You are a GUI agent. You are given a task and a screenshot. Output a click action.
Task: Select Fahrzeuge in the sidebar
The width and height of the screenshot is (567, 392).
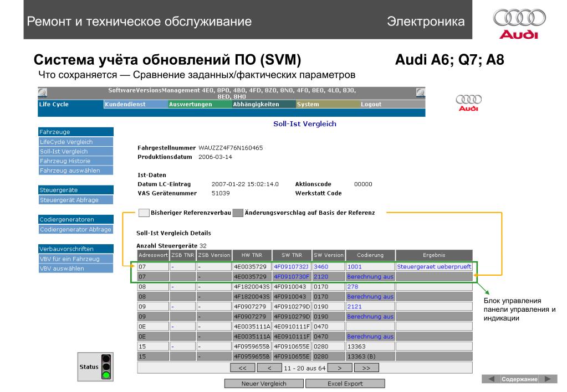point(76,132)
